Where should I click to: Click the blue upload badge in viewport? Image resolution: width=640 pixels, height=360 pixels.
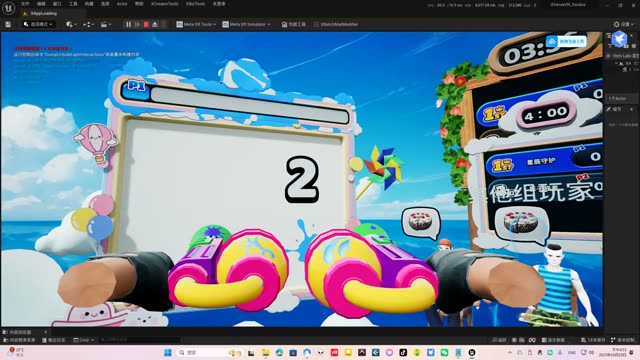[x=567, y=41]
